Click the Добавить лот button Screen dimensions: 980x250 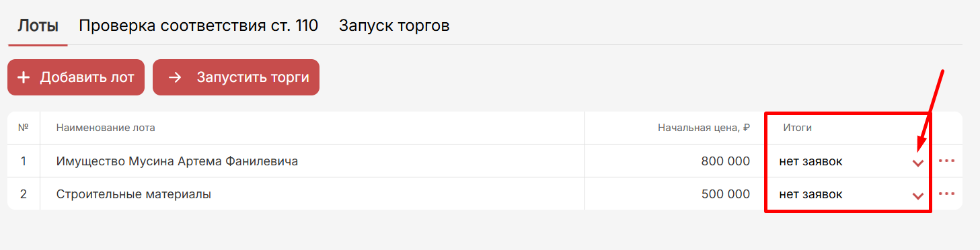click(76, 77)
